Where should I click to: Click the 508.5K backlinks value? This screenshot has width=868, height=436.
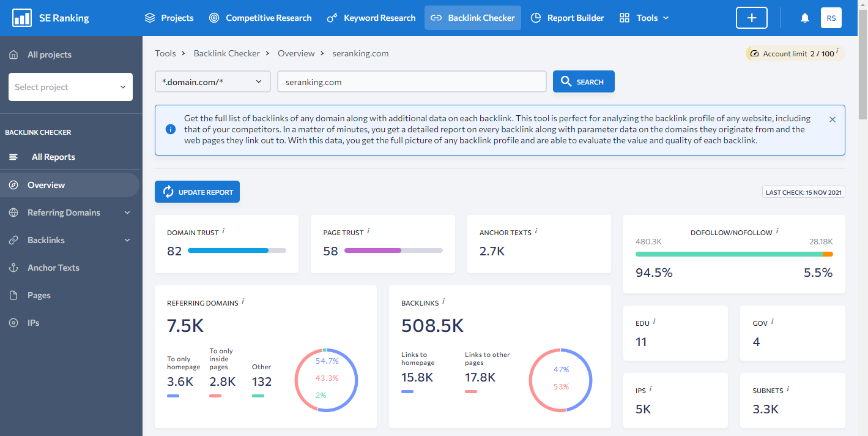coord(432,326)
